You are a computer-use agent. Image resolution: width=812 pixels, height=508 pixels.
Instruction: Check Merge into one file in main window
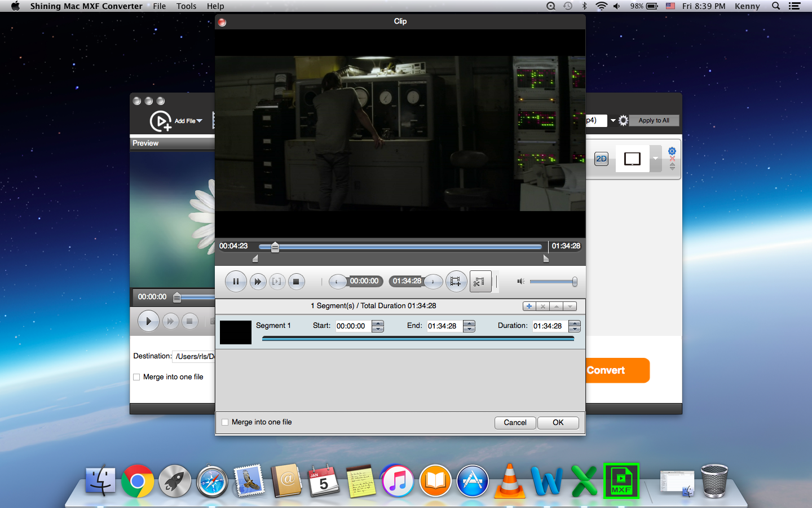pyautogui.click(x=136, y=377)
